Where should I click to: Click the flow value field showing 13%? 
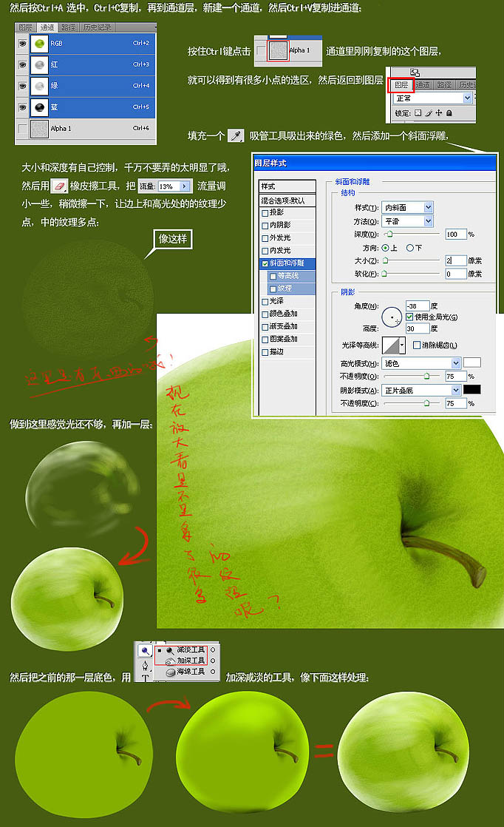tap(168, 186)
